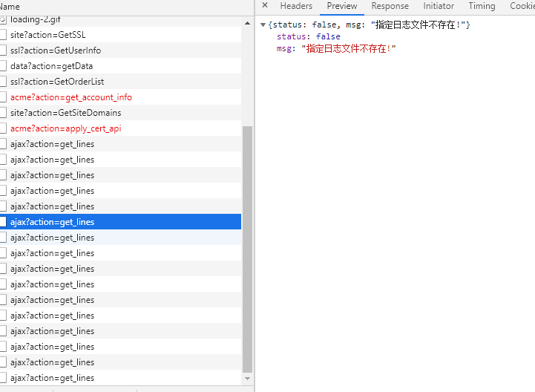Collapse the JSON response object triangle

coord(263,25)
